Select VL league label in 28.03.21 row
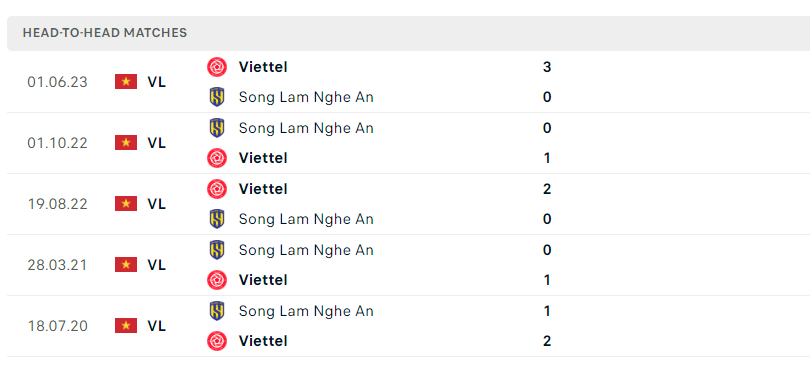Viewport: 810px width, 368px height. (157, 265)
